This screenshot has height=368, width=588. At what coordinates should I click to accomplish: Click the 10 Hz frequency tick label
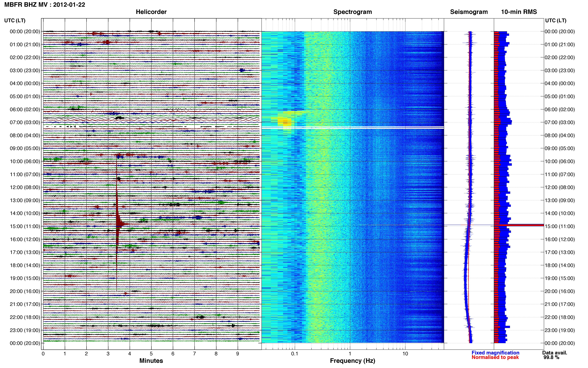(405, 354)
